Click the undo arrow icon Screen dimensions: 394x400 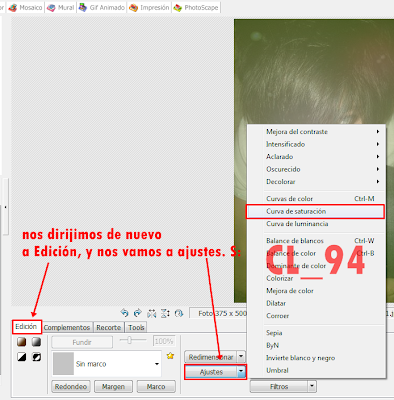coord(124,313)
